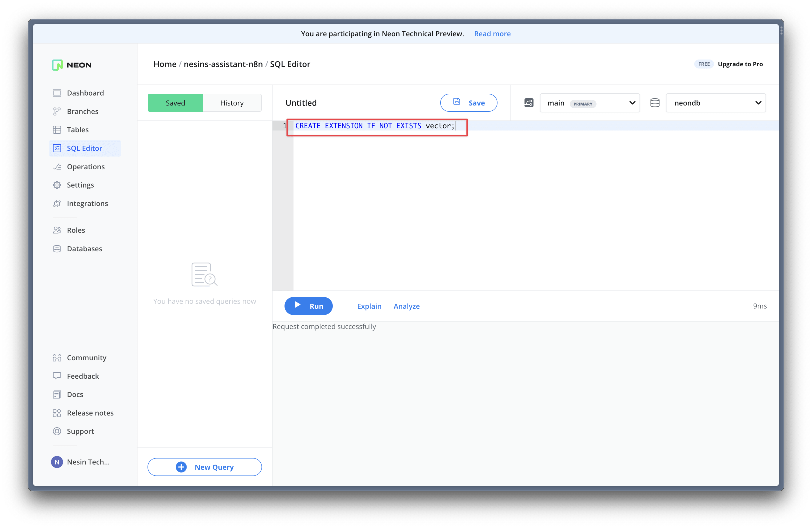Screen dimensions: 812x528
Task: Open nesins-assistant-n8n breadcrumb link
Action: [x=223, y=64]
